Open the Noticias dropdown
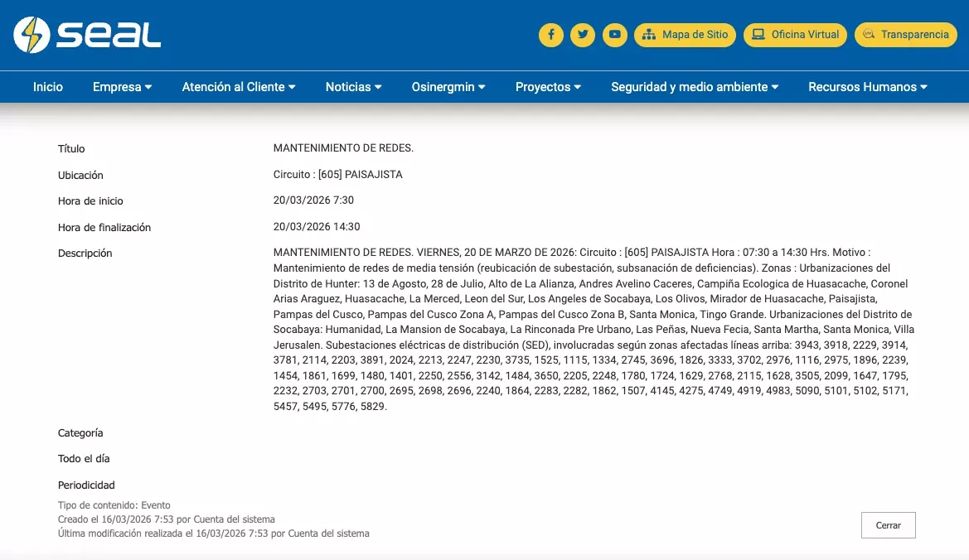Viewport: 969px width, 560px height. [x=353, y=87]
